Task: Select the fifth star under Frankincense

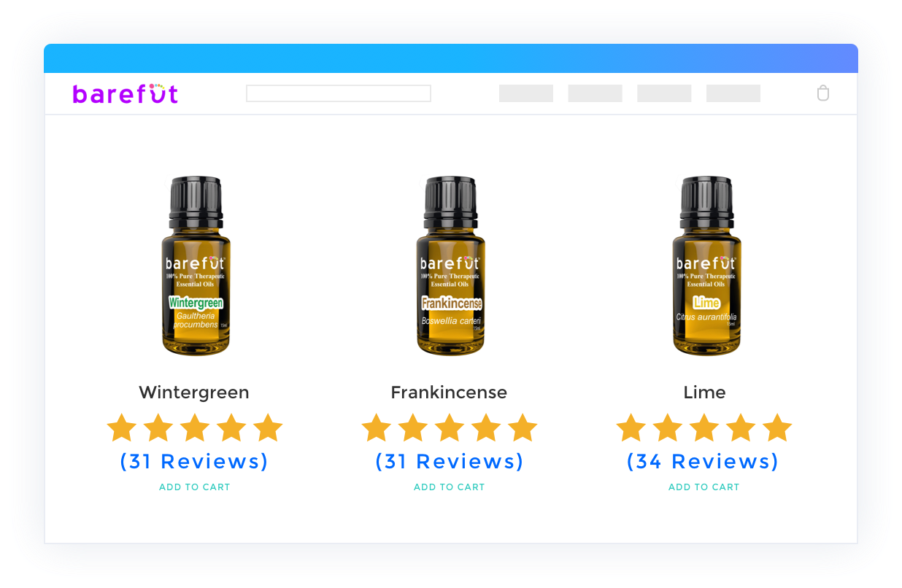Action: pos(523,428)
